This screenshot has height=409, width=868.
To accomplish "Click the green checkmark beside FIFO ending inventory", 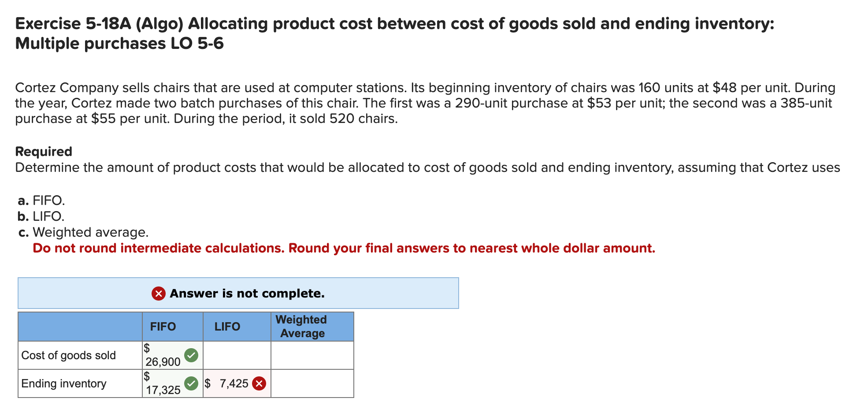I will (x=191, y=383).
